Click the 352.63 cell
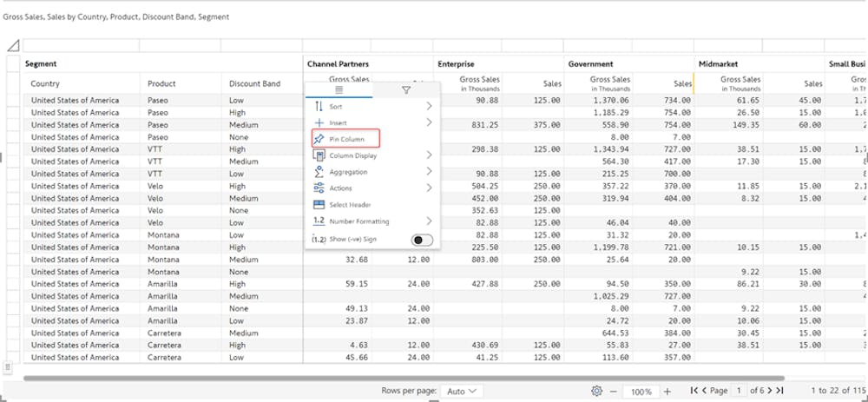 point(483,210)
